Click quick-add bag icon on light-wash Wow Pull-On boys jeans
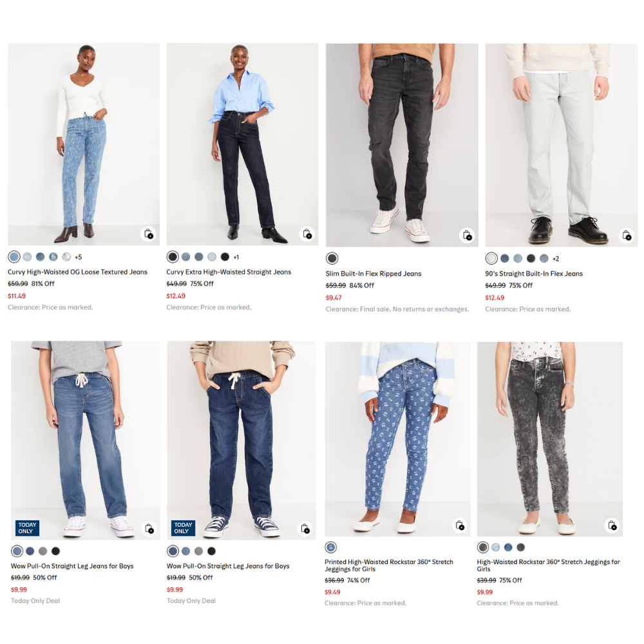Image resolution: width=644 pixels, height=644 pixels. pos(149,528)
